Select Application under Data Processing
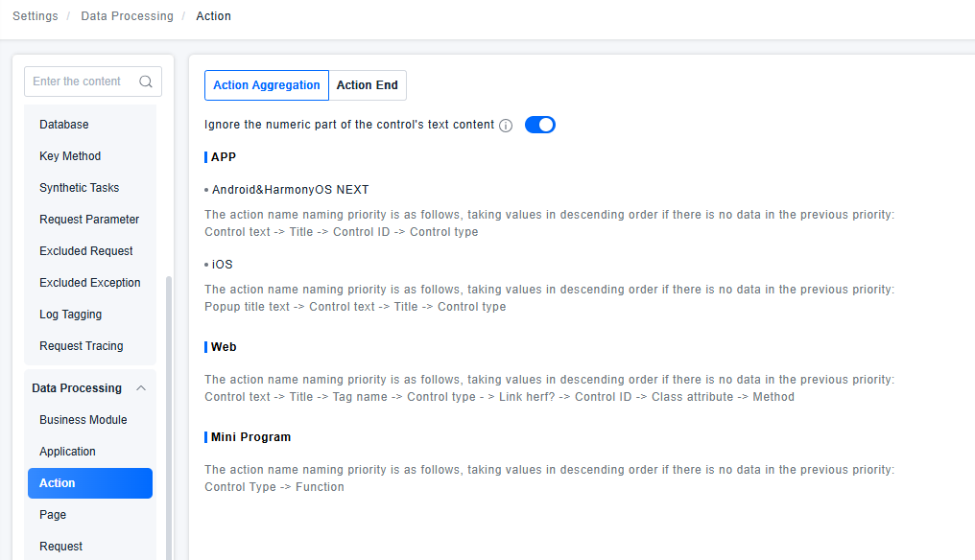Image resolution: width=975 pixels, height=560 pixels. click(x=68, y=452)
